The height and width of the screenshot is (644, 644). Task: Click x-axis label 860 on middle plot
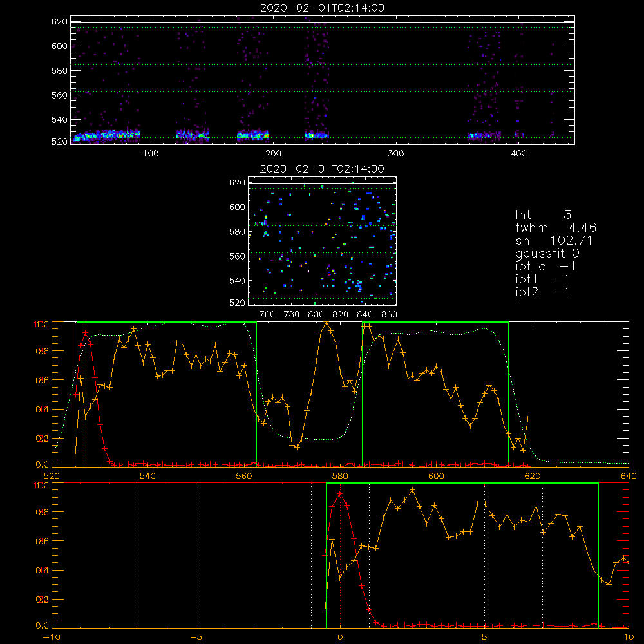[390, 315]
